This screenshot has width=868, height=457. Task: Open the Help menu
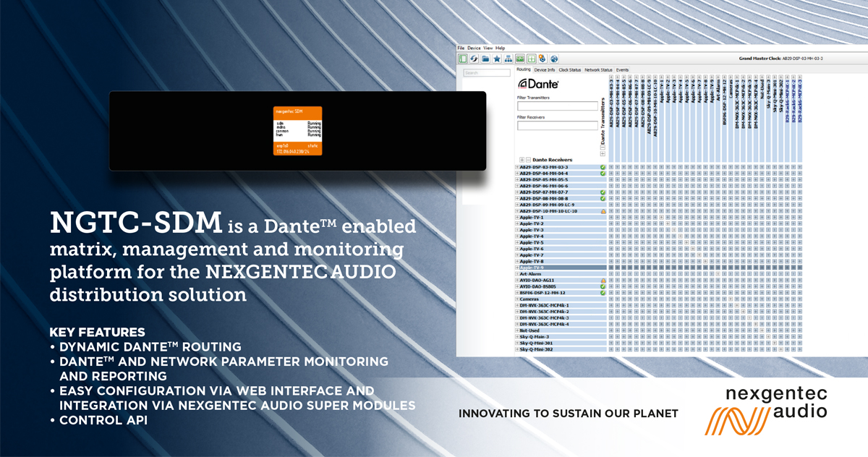click(x=500, y=48)
